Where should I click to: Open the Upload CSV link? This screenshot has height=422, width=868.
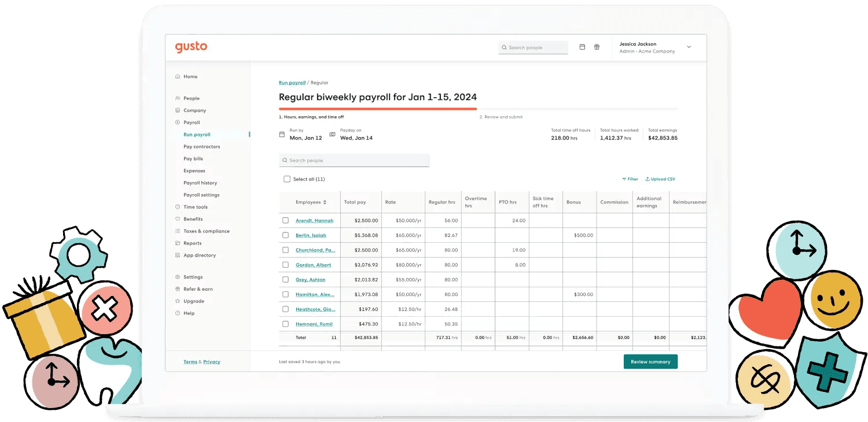coord(660,179)
